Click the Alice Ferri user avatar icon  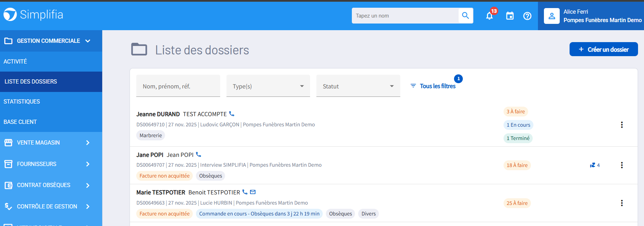point(552,16)
